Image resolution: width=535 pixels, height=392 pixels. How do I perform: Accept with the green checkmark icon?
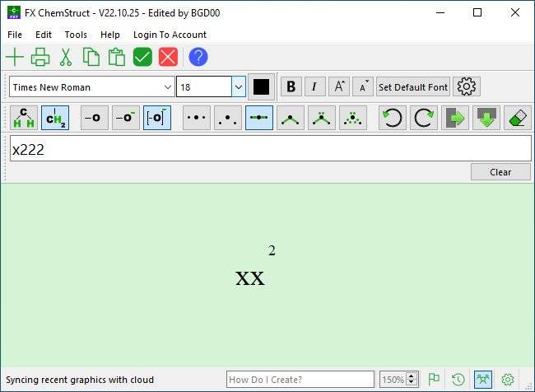click(x=142, y=57)
